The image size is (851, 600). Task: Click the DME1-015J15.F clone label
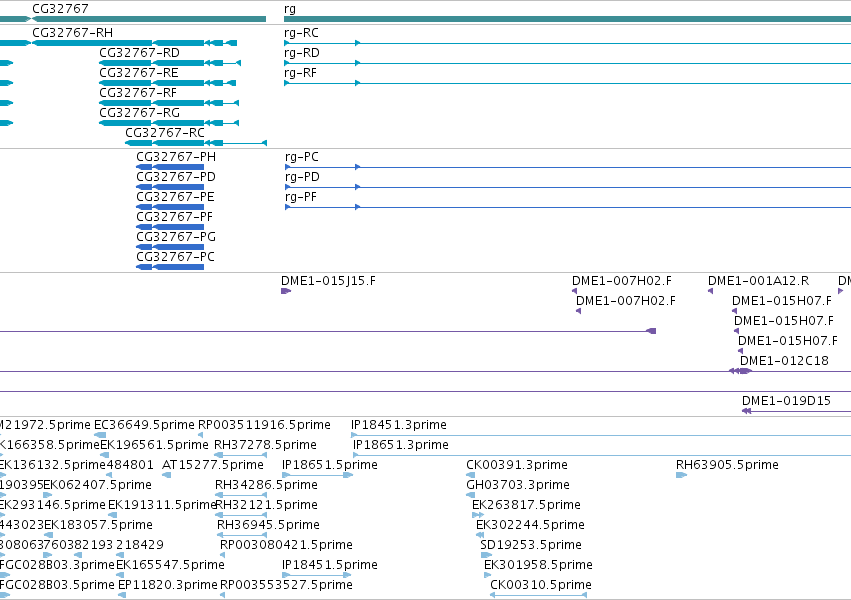coord(328,281)
